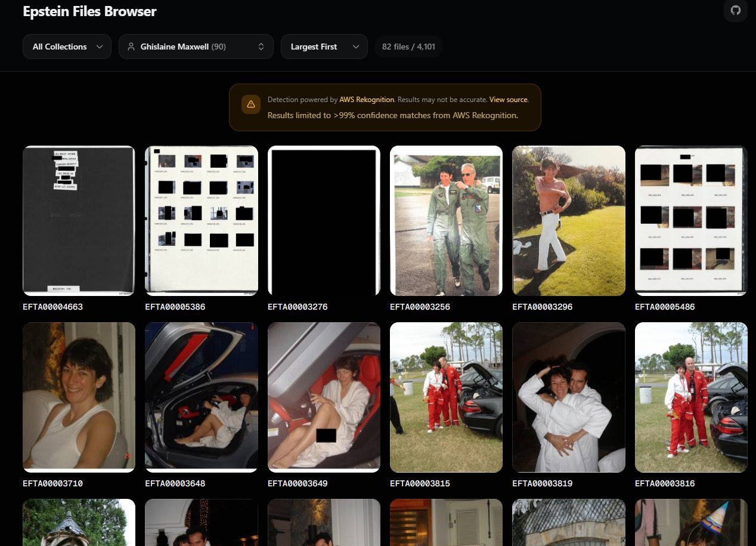
Task: View the white robes photo EFTA00003819
Action: pos(569,397)
